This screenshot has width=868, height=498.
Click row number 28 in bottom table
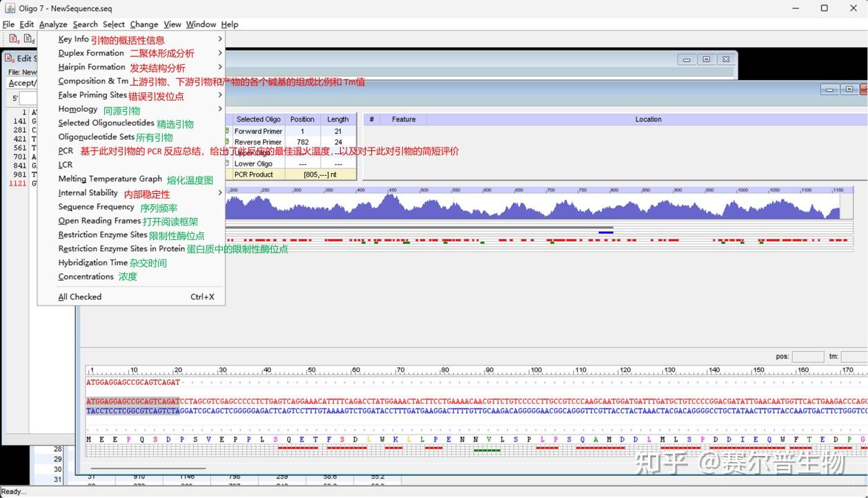tap(58, 449)
